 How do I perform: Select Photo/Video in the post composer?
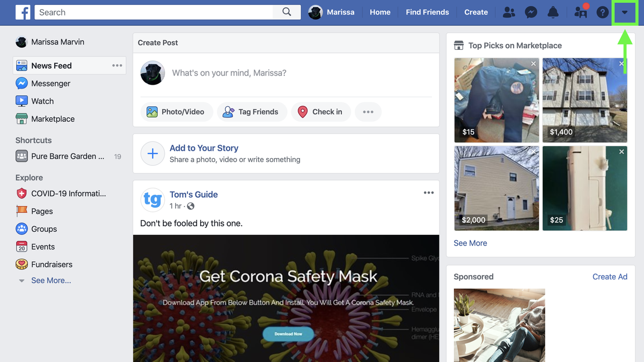pyautogui.click(x=177, y=112)
